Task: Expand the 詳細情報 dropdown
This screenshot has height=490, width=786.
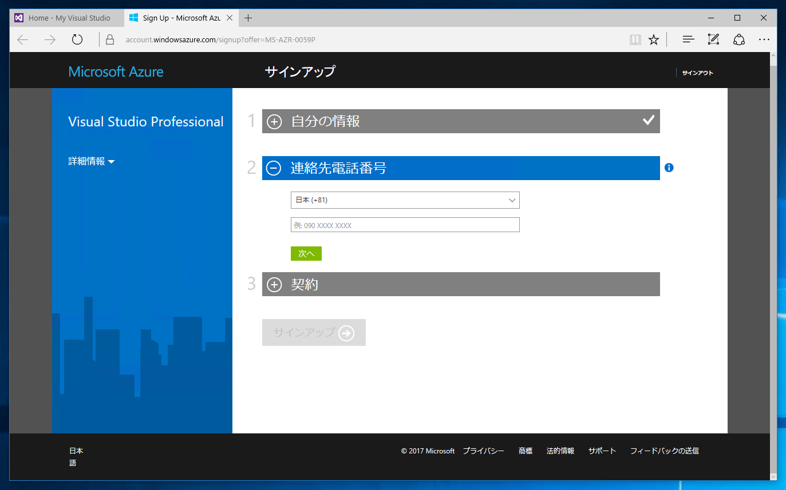Action: (x=91, y=161)
